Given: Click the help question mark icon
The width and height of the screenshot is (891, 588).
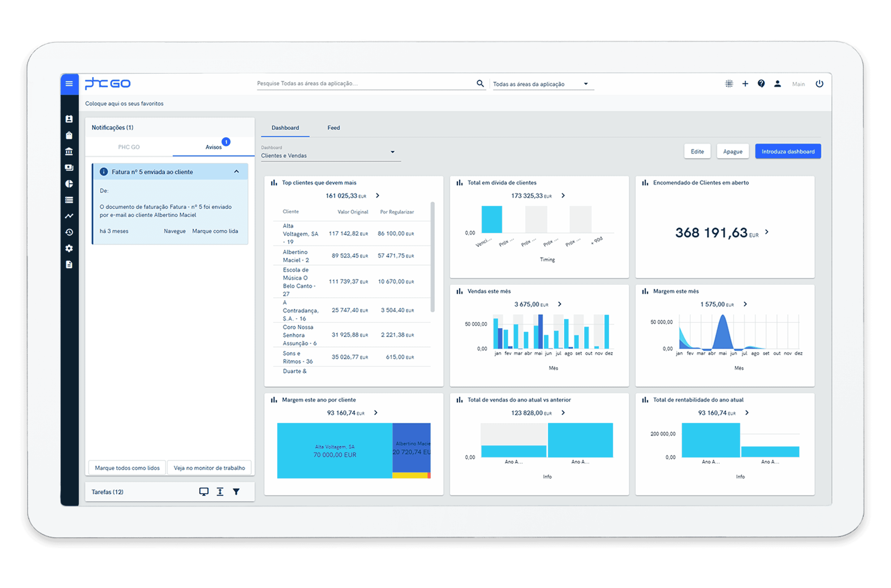Looking at the screenshot, I should [761, 84].
